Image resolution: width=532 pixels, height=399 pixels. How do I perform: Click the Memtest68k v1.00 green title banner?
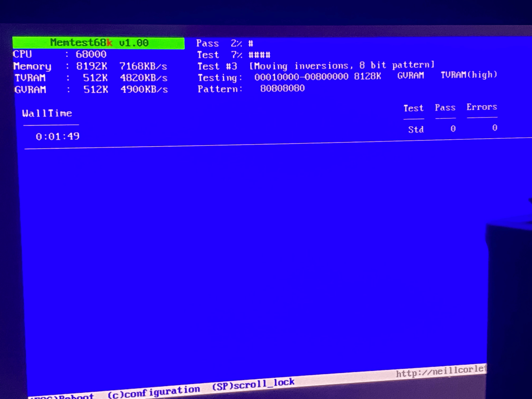[x=99, y=43]
